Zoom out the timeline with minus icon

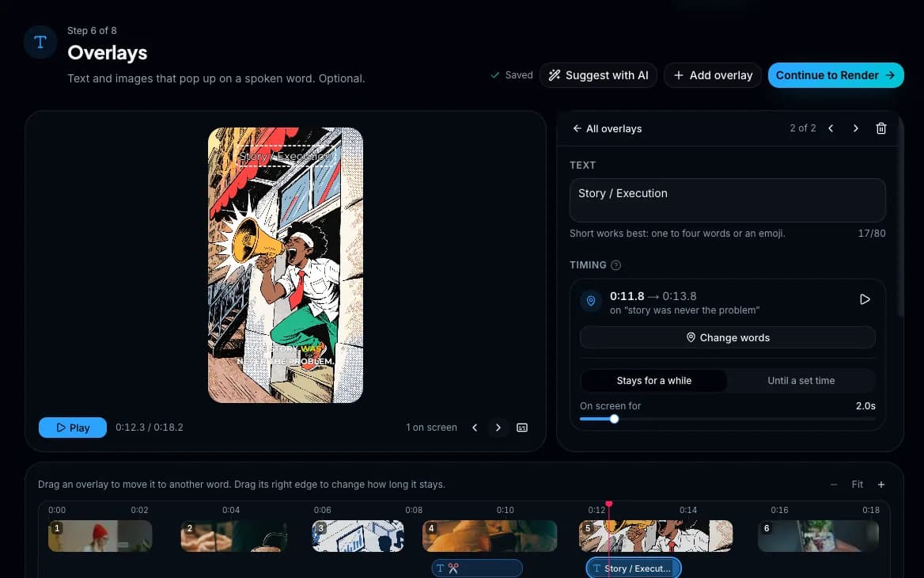pos(833,485)
